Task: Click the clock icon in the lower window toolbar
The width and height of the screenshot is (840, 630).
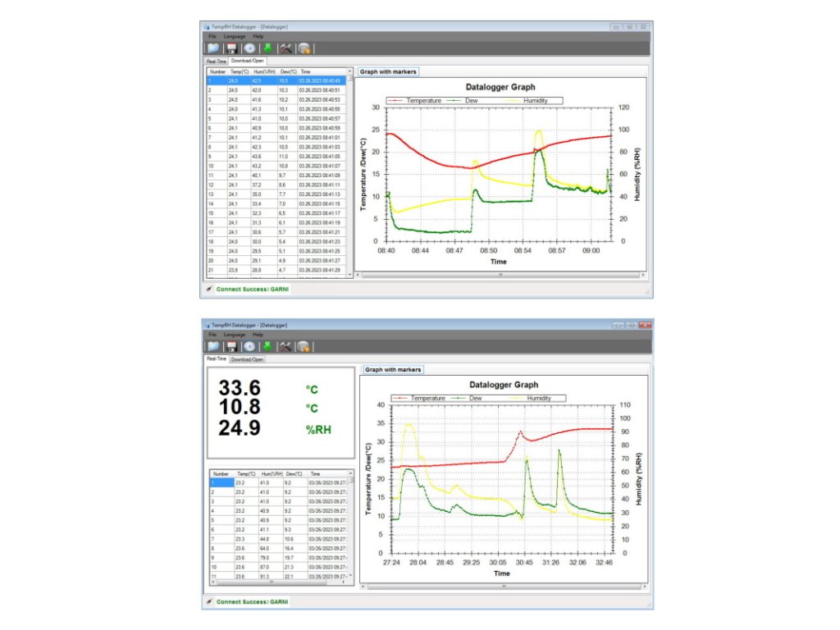Action: click(249, 347)
